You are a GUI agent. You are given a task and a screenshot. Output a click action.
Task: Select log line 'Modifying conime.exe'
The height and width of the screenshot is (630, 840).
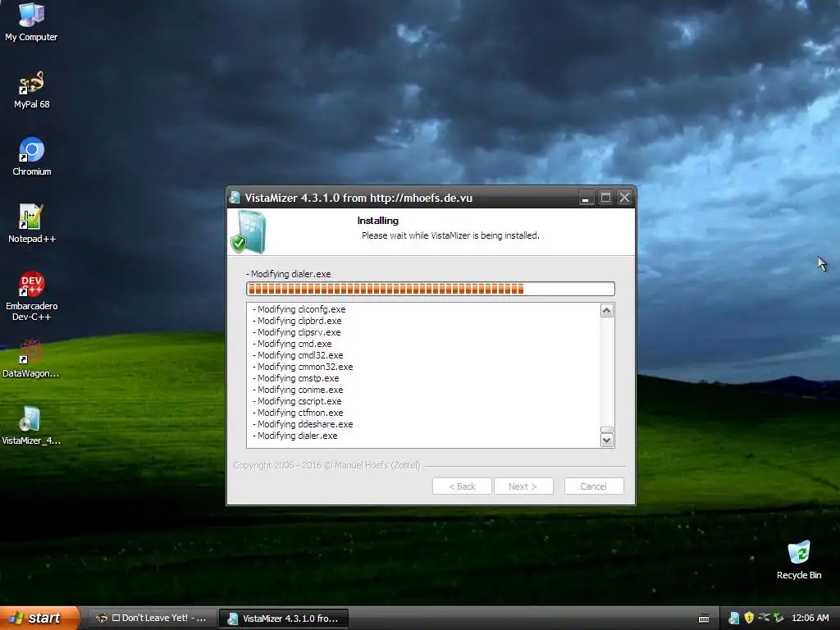pyautogui.click(x=297, y=390)
